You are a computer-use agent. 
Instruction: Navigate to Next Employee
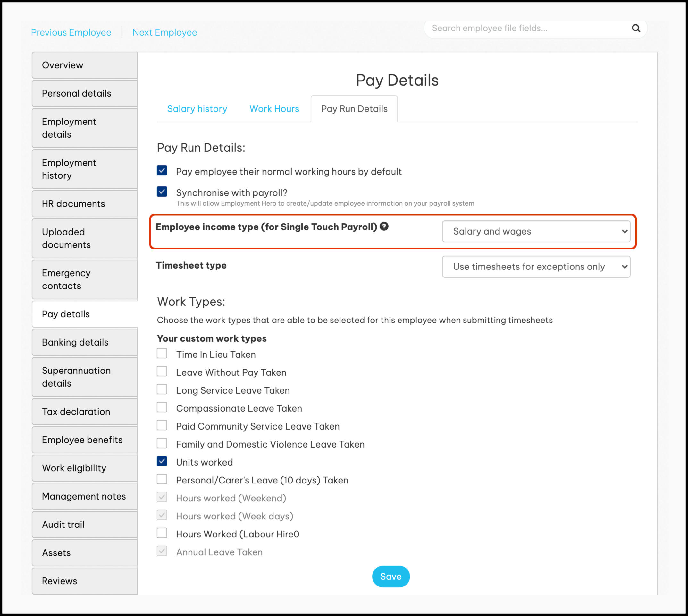point(164,32)
